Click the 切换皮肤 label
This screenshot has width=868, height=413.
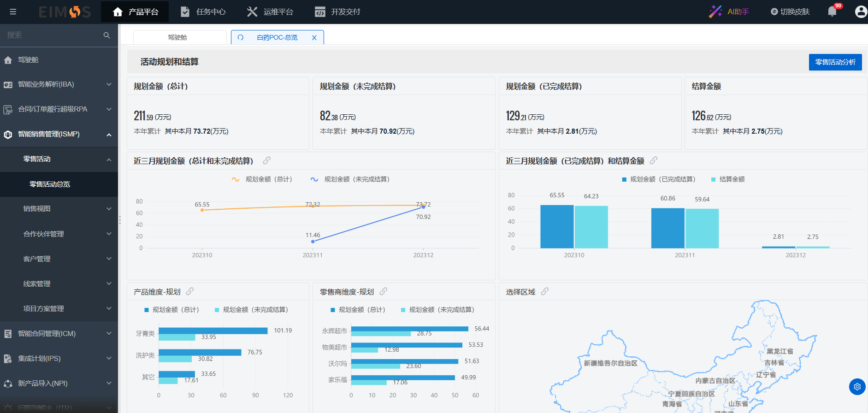point(795,12)
